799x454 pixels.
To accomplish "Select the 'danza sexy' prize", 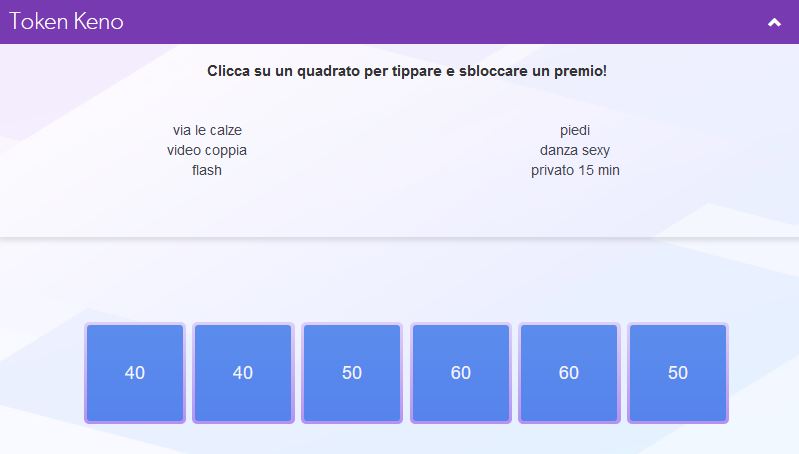I will 575,150.
